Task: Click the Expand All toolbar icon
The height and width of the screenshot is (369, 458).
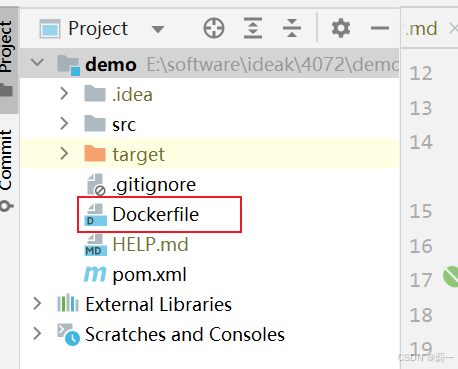Action: tap(253, 28)
